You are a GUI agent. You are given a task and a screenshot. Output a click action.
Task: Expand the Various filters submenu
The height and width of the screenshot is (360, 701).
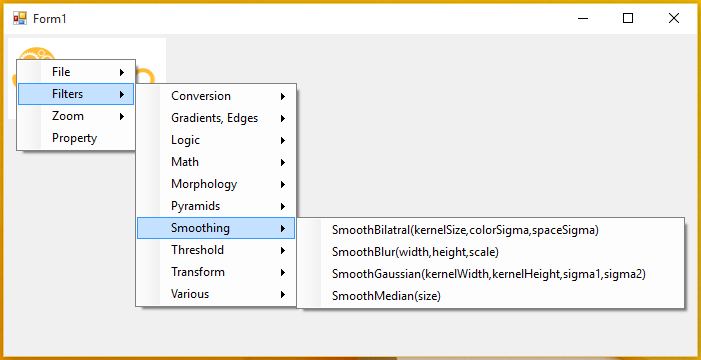(x=215, y=294)
